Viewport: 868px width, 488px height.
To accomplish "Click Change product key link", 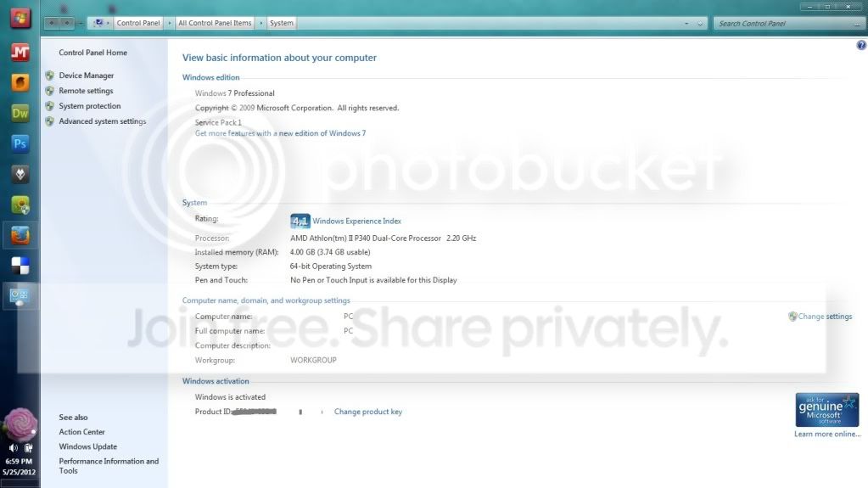I will (368, 412).
